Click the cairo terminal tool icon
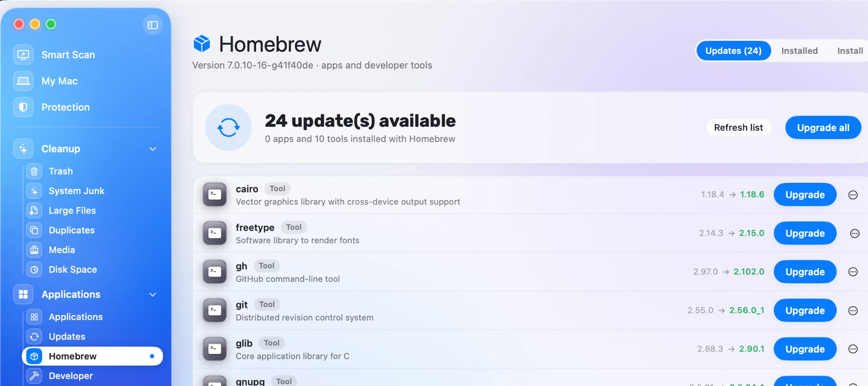Viewport: 868px width, 386px height. 215,195
